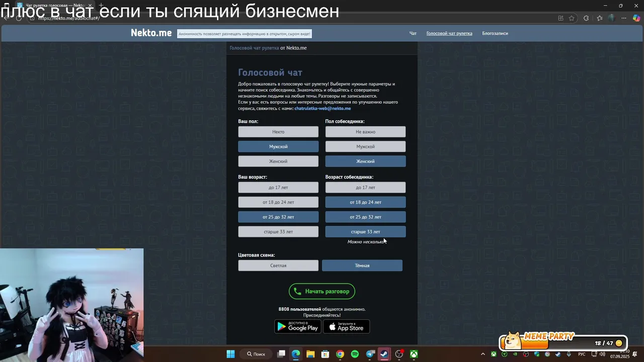Open Google Chrome from taskbar
Viewport: 644px width, 362px height.
click(x=340, y=354)
